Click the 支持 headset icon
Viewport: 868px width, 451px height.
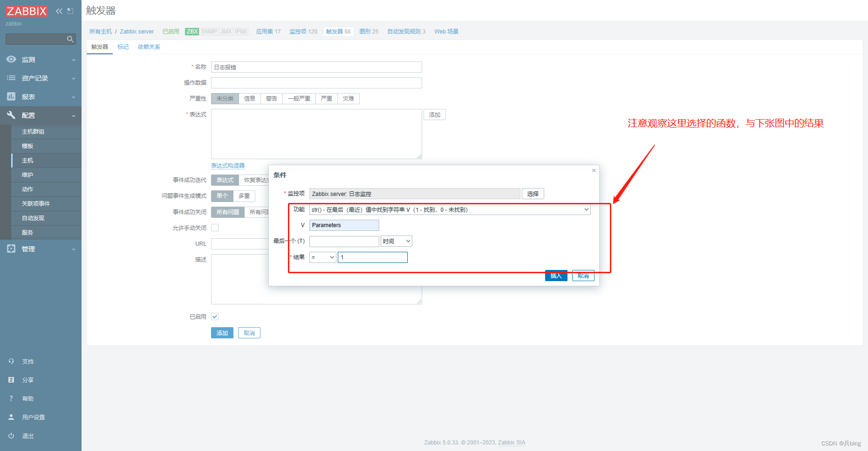coord(11,361)
